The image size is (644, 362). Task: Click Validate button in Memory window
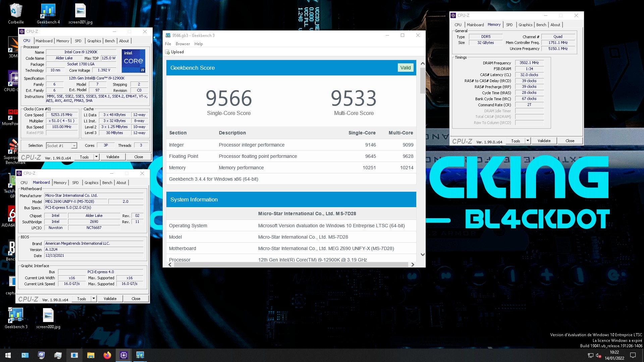pos(544,141)
